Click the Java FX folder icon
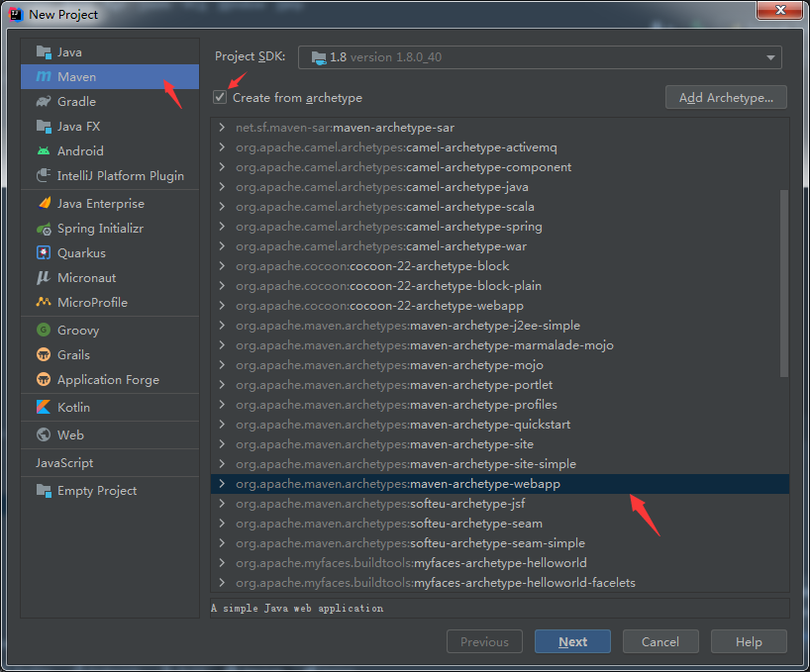The height and width of the screenshot is (672, 810). tap(44, 127)
